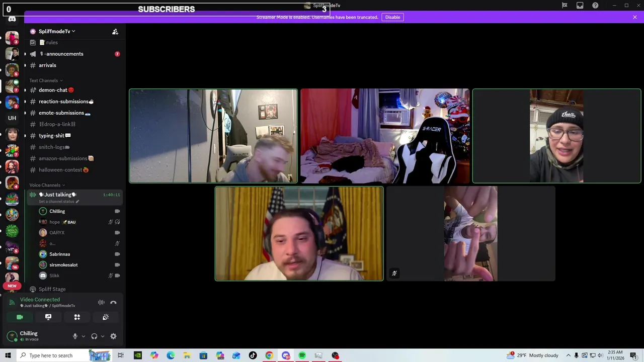Collapse the Voice Channels category
Viewport: 644px width, 362px height.
(x=47, y=185)
